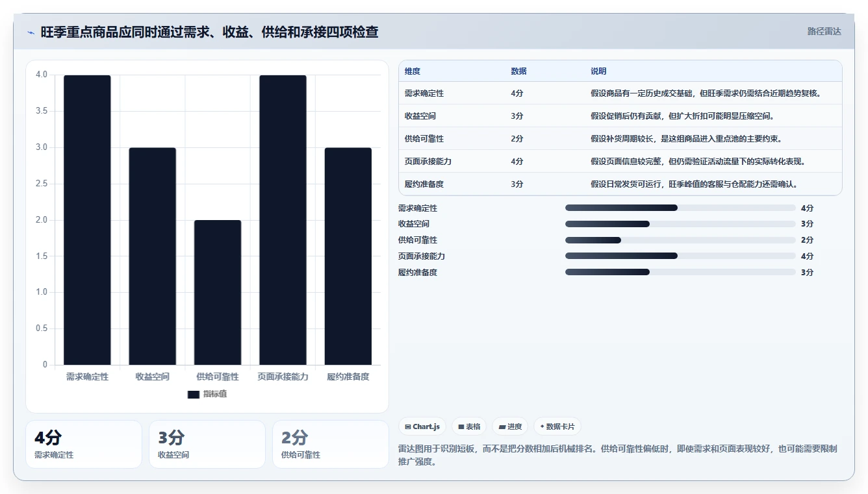Click the 履约准备度 bar in the chart

(x=348, y=256)
